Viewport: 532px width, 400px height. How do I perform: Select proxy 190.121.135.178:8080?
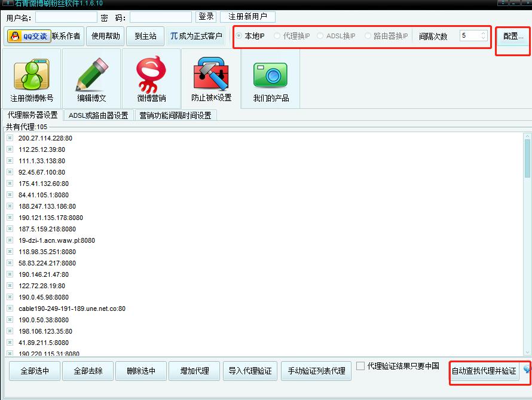pyautogui.click(x=51, y=218)
